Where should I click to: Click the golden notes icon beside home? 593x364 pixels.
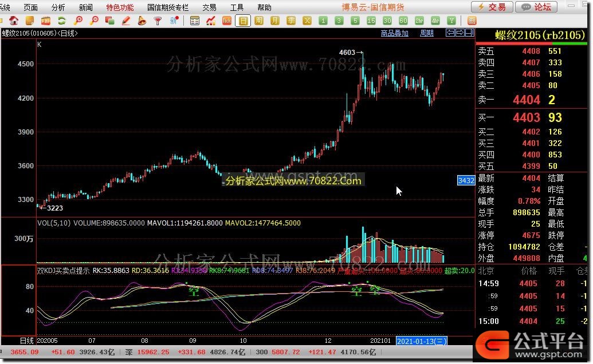point(29,21)
